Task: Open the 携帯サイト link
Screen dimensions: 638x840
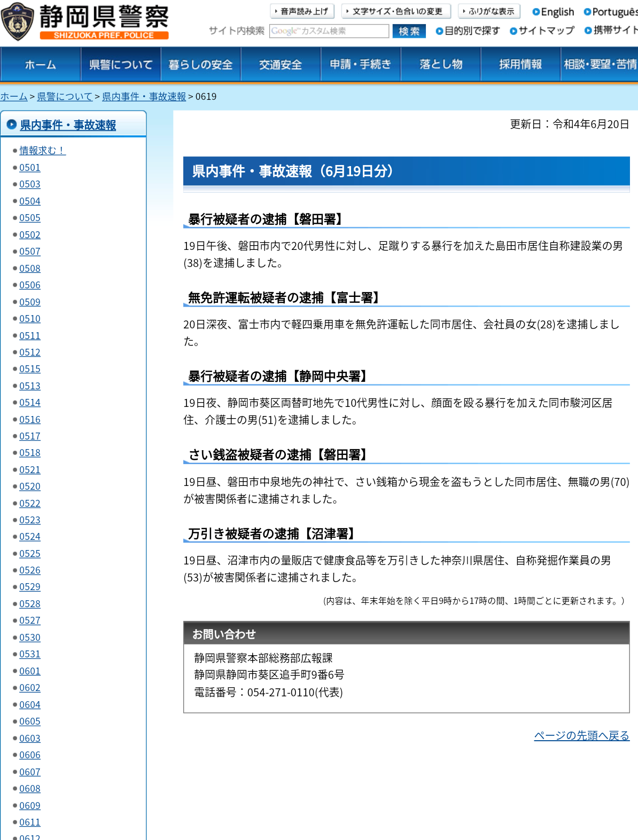Action: pyautogui.click(x=611, y=30)
